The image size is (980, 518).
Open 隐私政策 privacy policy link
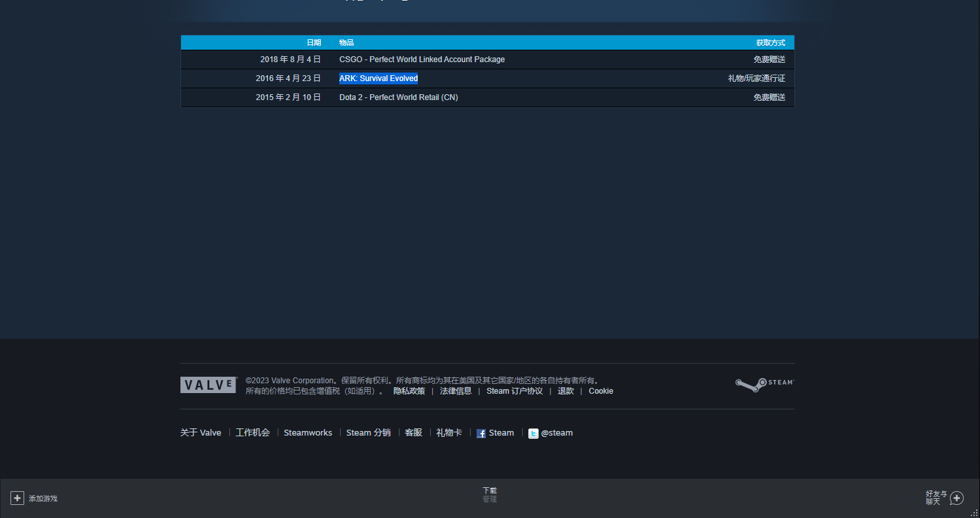point(409,391)
